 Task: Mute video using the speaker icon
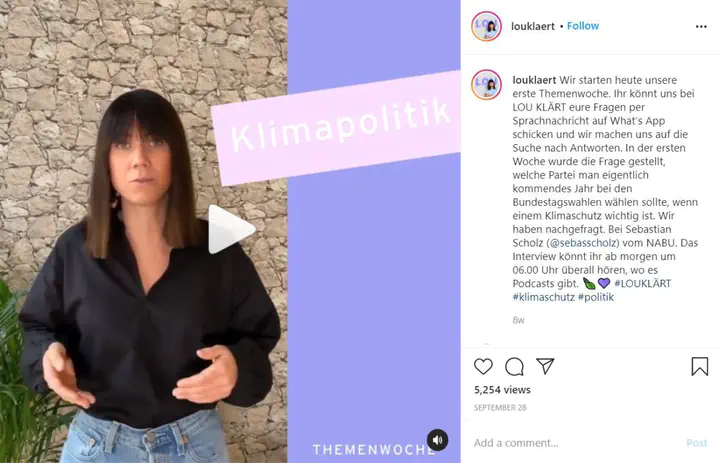[x=438, y=440]
